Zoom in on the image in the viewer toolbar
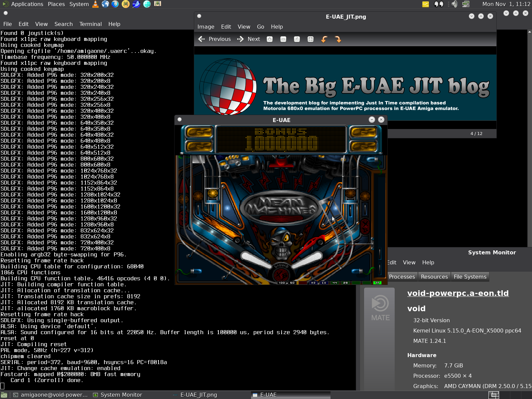 tap(270, 39)
